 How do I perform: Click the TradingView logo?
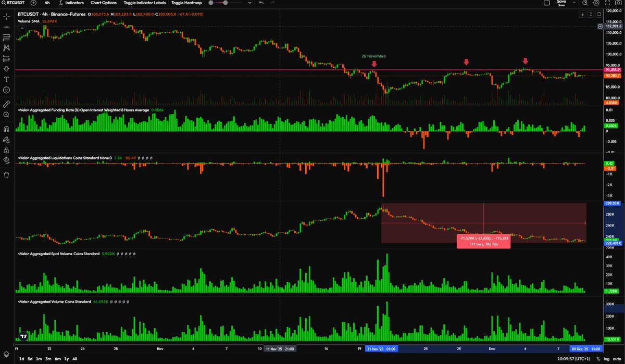(x=23, y=336)
